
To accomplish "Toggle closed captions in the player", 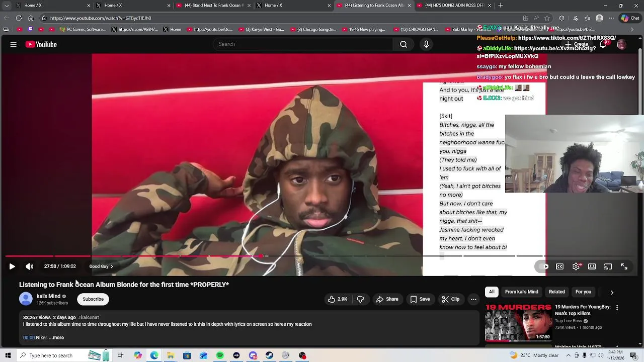I will (x=559, y=266).
